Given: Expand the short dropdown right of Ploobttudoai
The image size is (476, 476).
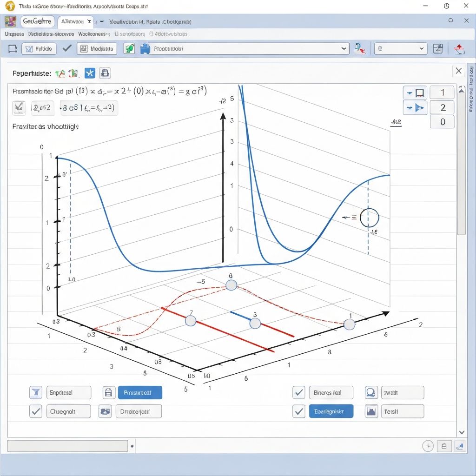Looking at the screenshot, I should (x=422, y=48).
